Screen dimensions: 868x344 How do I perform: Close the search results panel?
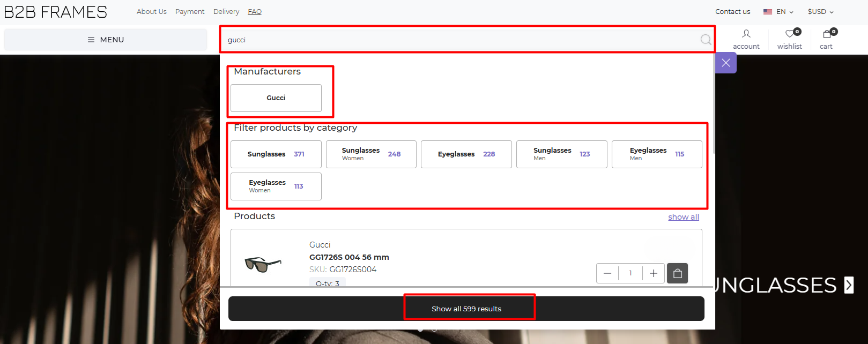point(726,63)
